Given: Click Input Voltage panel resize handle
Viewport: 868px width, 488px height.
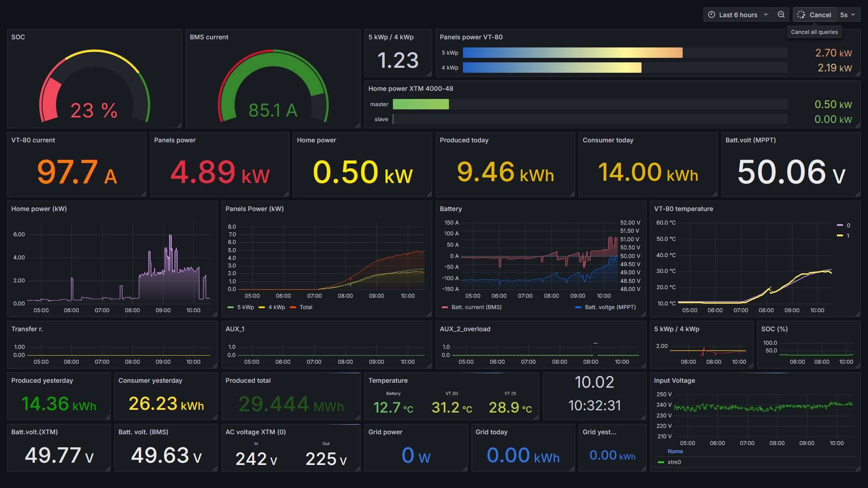Looking at the screenshot, I should (x=857, y=469).
